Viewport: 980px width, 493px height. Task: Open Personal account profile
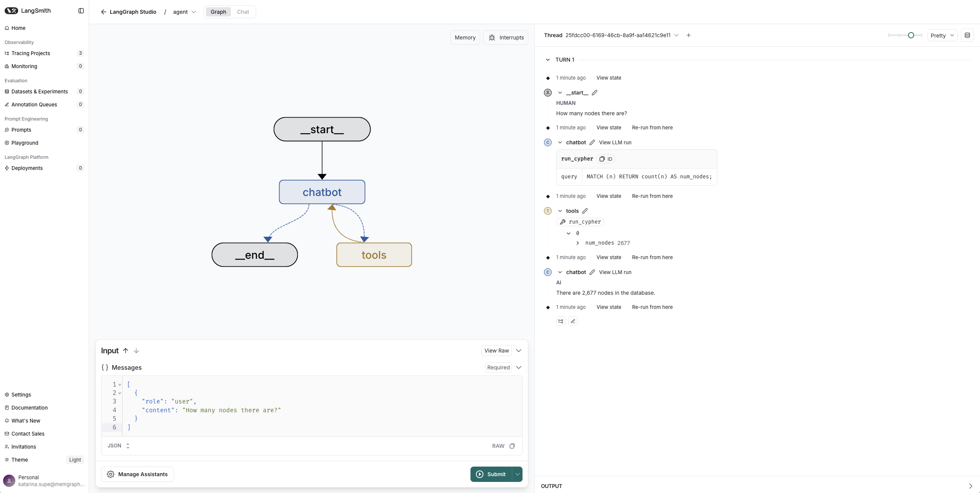point(44,481)
